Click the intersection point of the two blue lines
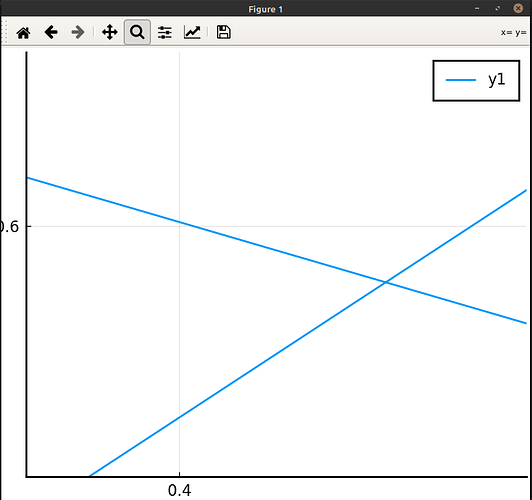The image size is (532, 500). [385, 282]
